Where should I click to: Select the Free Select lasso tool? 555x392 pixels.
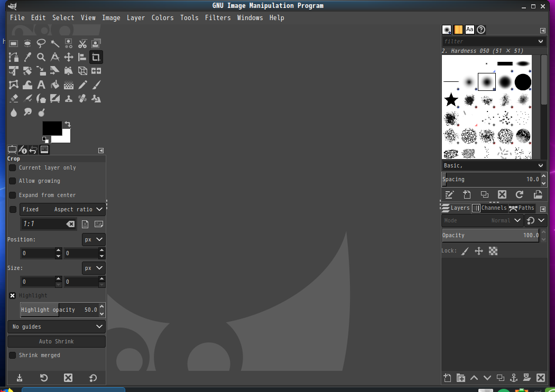click(41, 43)
